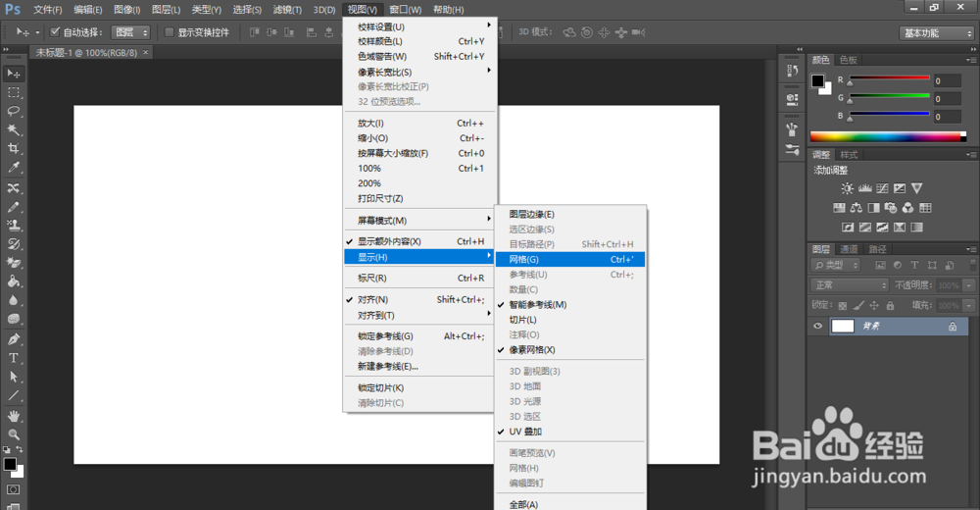
Task: Open the 不透明度 opacity dropdown arrow
Action: 969,285
